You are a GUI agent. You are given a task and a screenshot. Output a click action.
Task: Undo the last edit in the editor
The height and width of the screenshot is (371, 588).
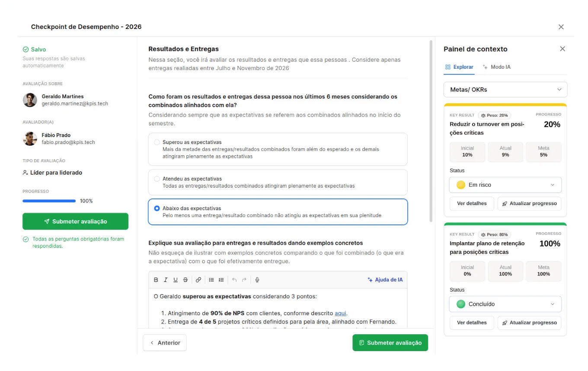click(234, 280)
